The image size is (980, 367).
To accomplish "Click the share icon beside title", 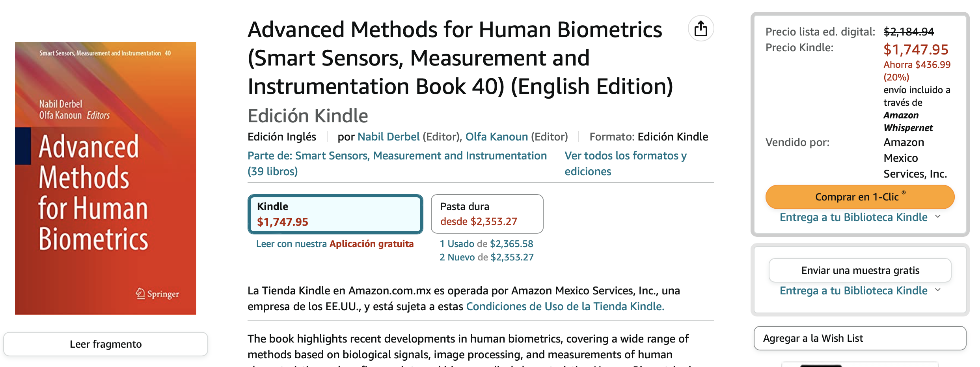I will 701,29.
